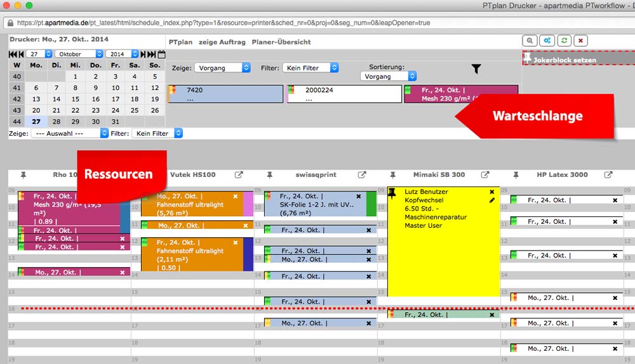The image size is (635, 364).
Task: Click the magnifier zoom button
Action: (x=530, y=41)
